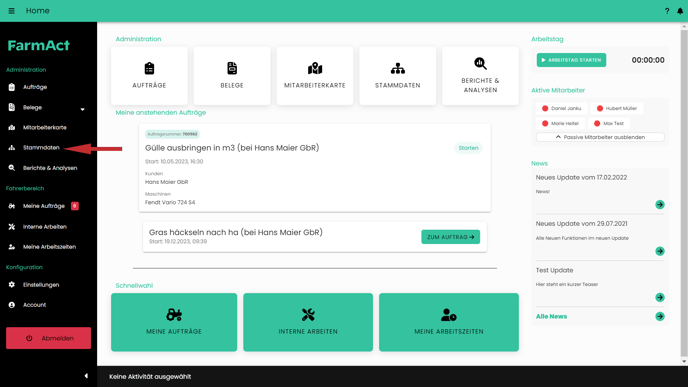Viewport: 688px width, 387px height.
Task: Open MEINE ARBEITSZEITEN quick-select tile
Action: (449, 322)
